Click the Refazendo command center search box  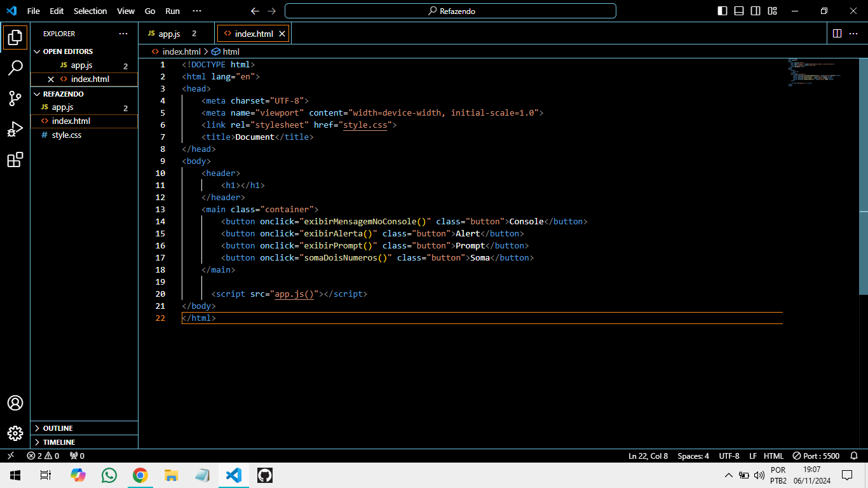[x=451, y=11]
